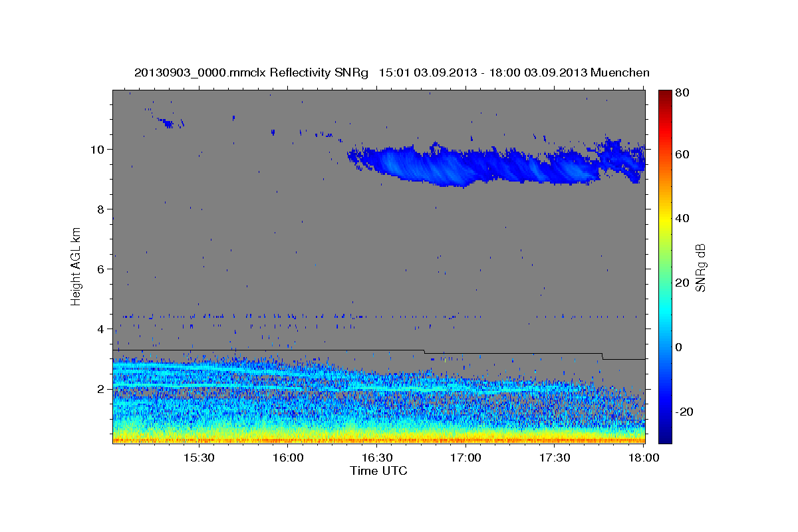Click the 16:30 time tick label
Screen dimensions: 798x532
pyautogui.click(x=376, y=458)
